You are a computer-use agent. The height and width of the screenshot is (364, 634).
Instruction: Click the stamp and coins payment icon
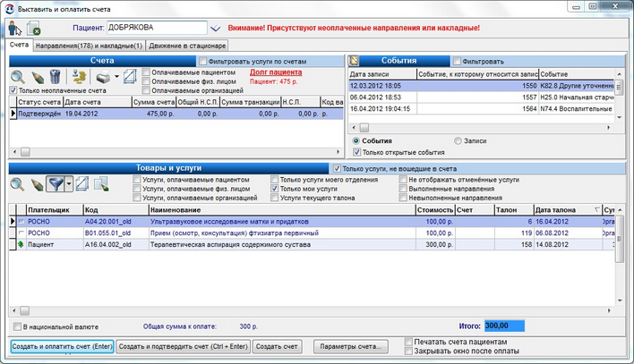pyautogui.click(x=79, y=76)
